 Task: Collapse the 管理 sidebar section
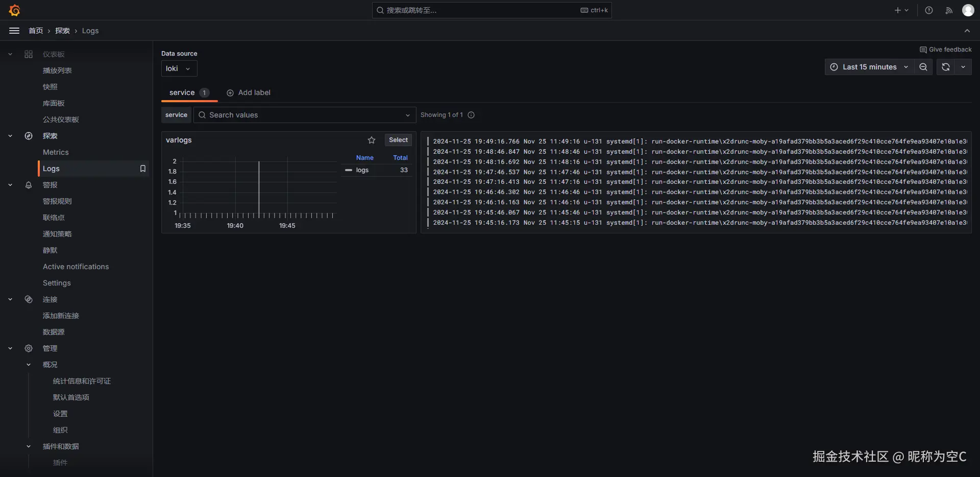click(10, 348)
